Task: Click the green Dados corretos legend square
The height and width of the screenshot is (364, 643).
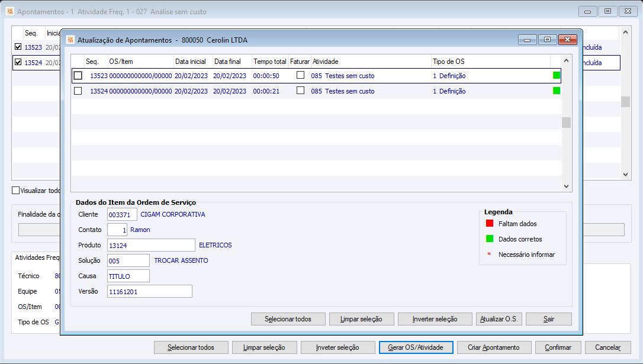Action: click(490, 239)
